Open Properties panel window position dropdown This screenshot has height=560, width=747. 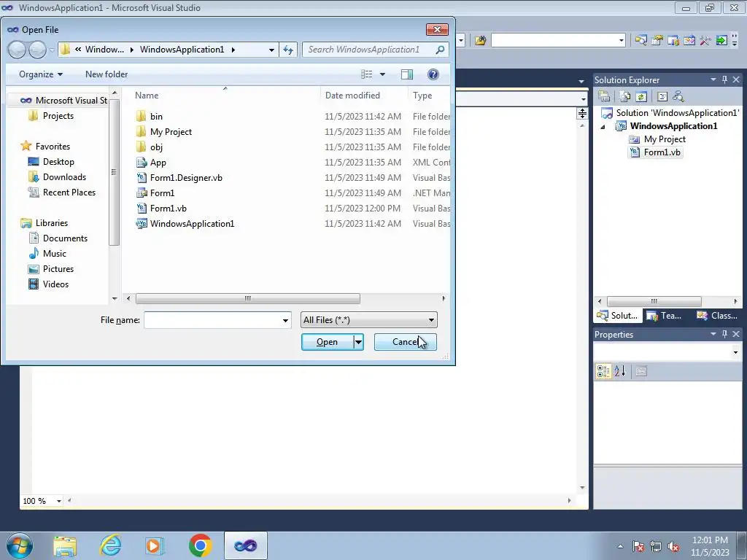coord(713,334)
